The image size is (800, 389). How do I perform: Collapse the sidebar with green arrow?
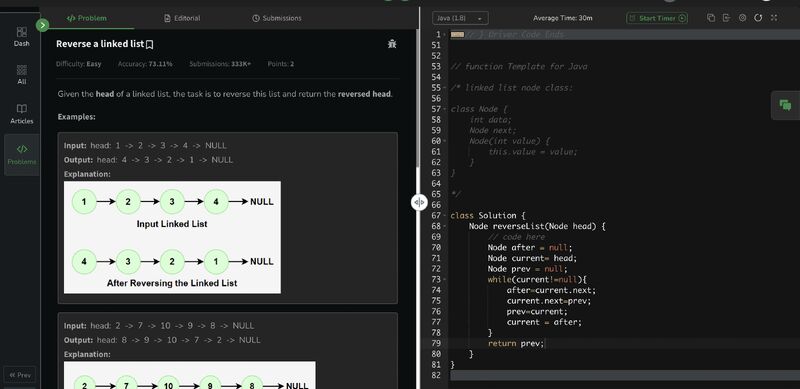43,25
